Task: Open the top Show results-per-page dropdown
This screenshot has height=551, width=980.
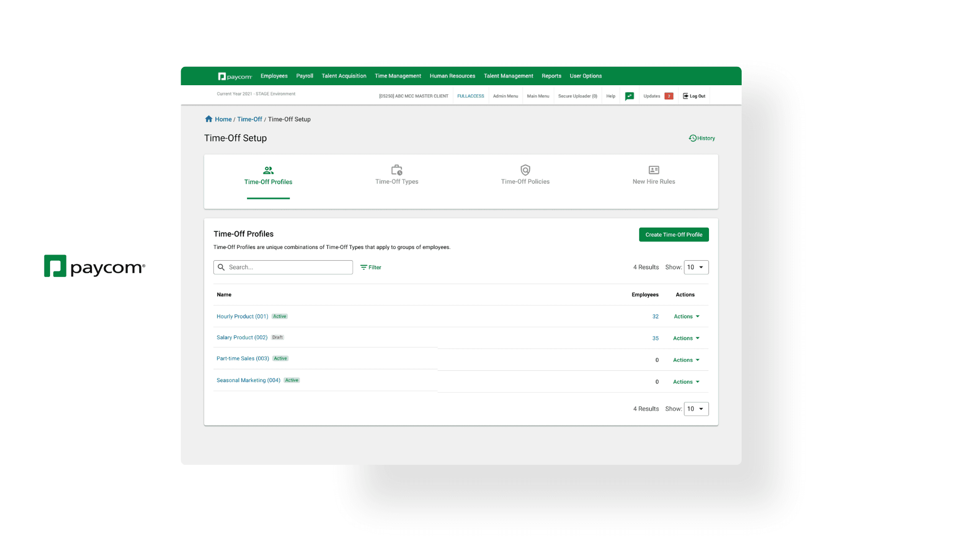Action: [x=696, y=267]
